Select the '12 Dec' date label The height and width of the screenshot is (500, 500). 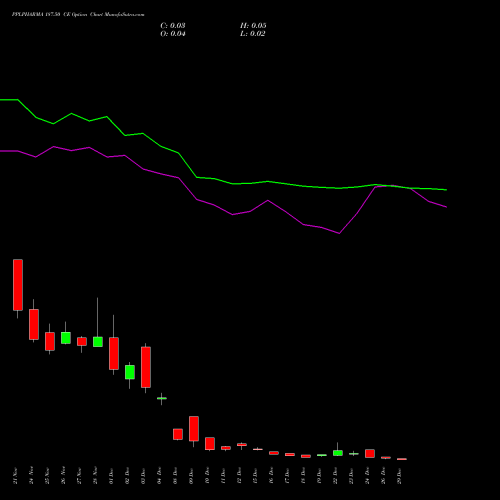point(239,476)
